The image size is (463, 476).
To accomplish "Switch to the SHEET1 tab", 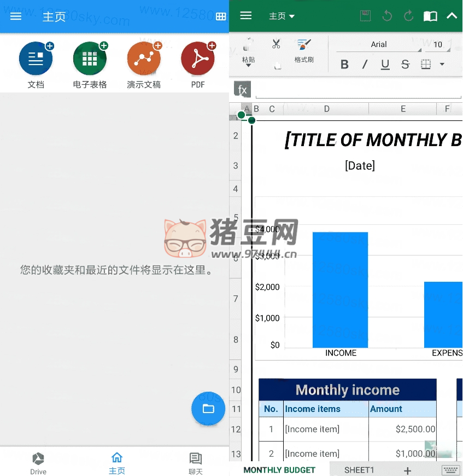I will click(x=359, y=470).
